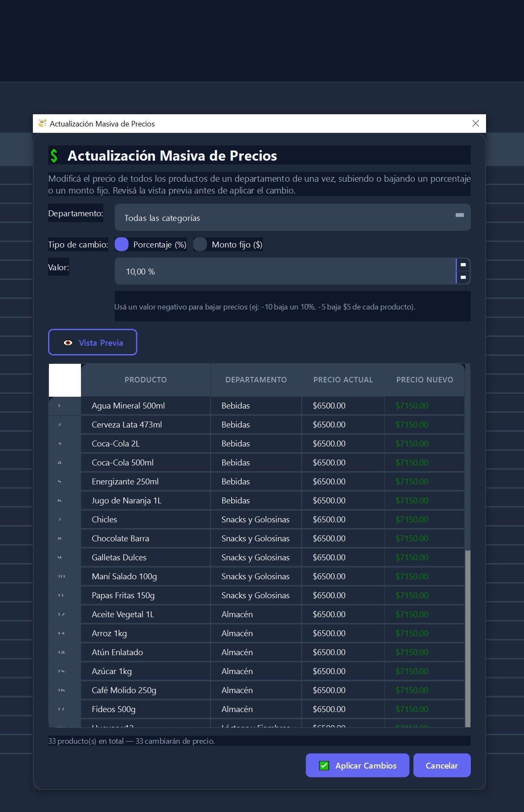Select the Atún Enlatado cell
524x812 pixels.
[146, 652]
